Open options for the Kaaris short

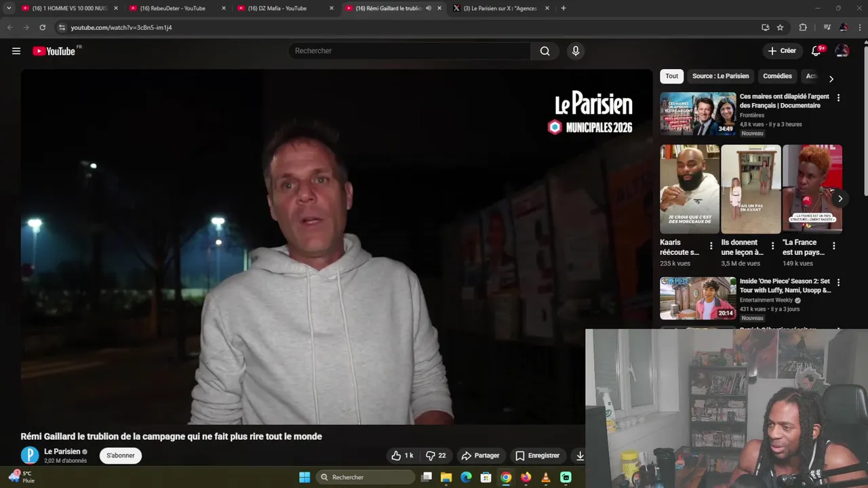711,246
